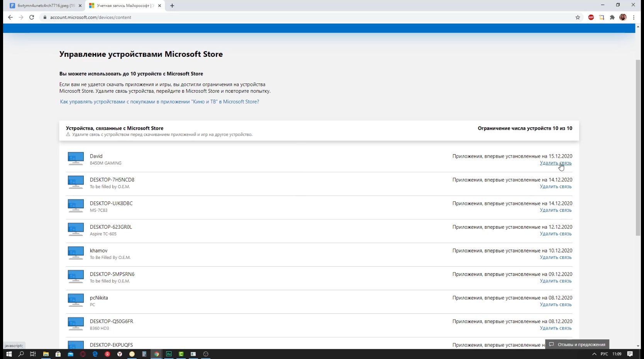Launch Yandex Browser from the taskbar
Viewport: 644px width, 359px height.
click(120, 354)
